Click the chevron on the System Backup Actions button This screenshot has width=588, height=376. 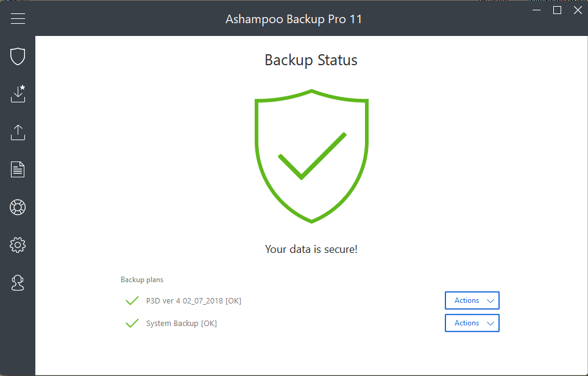tap(491, 324)
